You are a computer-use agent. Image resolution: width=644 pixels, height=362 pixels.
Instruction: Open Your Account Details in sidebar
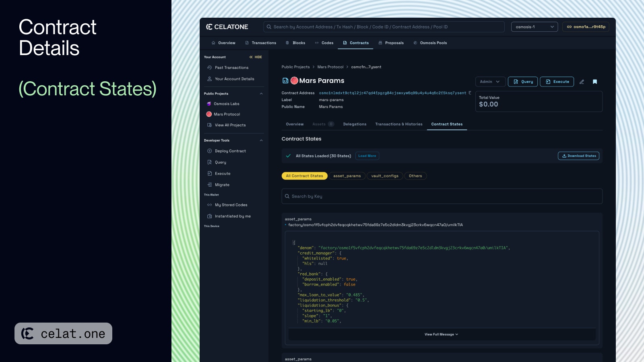tap(234, 79)
